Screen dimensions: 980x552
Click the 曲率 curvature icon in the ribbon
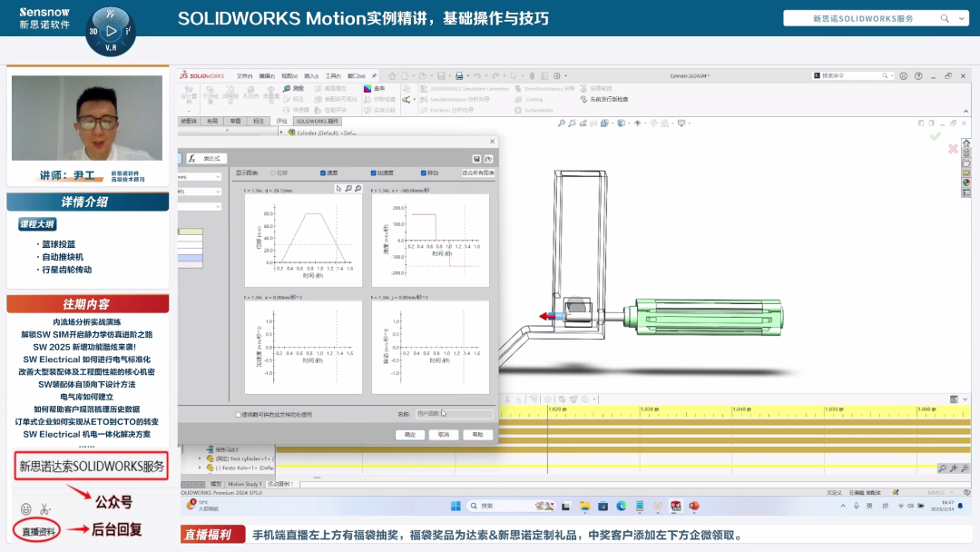tap(367, 88)
